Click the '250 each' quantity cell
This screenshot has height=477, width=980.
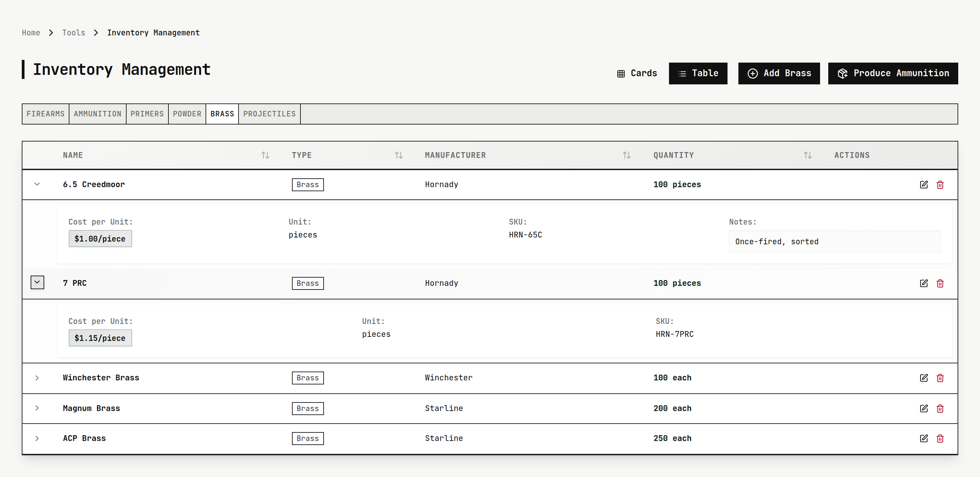tap(672, 438)
